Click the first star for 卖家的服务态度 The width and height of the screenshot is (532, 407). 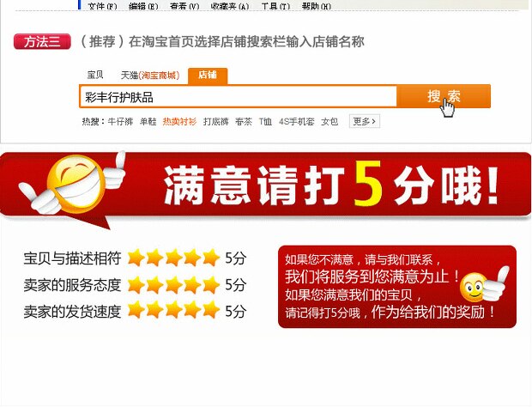tap(136, 284)
